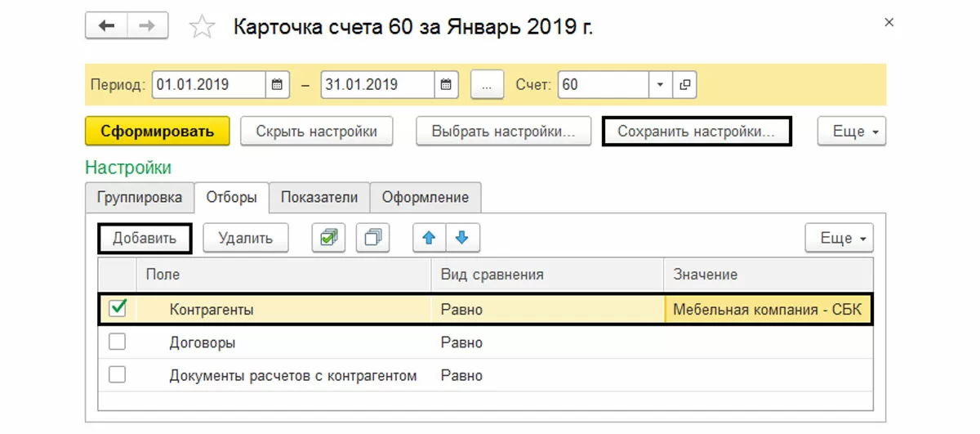Screen dimensions: 980x434
Task: Click the back navigation arrow
Action: (x=106, y=26)
